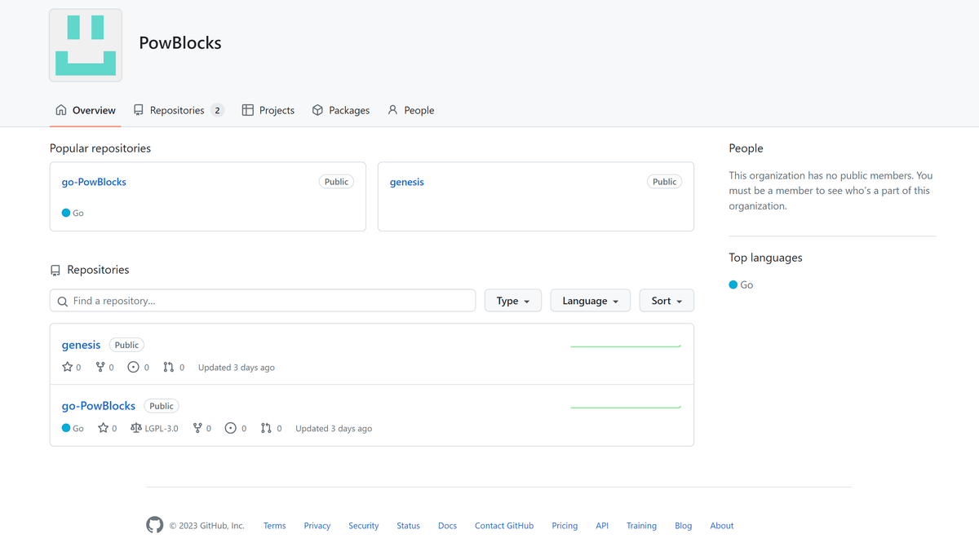This screenshot has width=979, height=560.
Task: Select the People tab
Action: [x=411, y=110]
